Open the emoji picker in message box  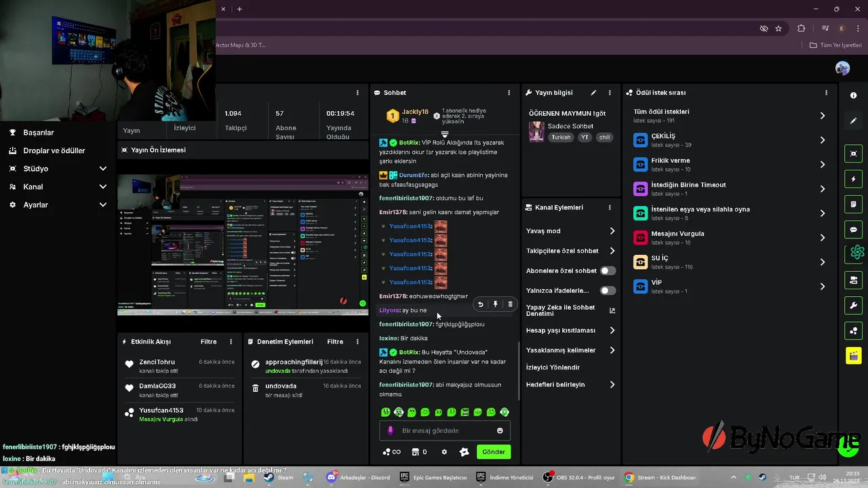[500, 430]
